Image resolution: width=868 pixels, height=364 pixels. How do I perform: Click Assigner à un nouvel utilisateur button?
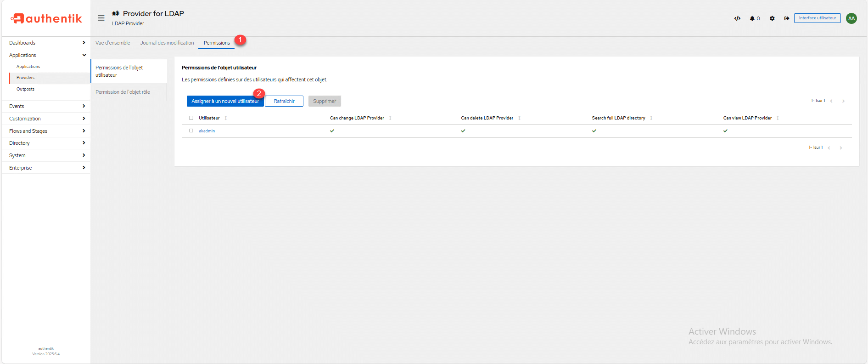pyautogui.click(x=225, y=101)
